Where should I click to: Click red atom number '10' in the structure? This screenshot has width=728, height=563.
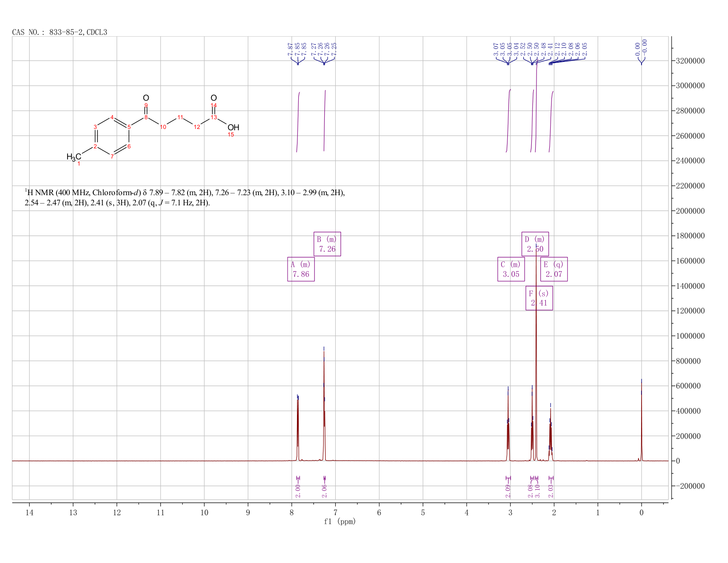(163, 127)
